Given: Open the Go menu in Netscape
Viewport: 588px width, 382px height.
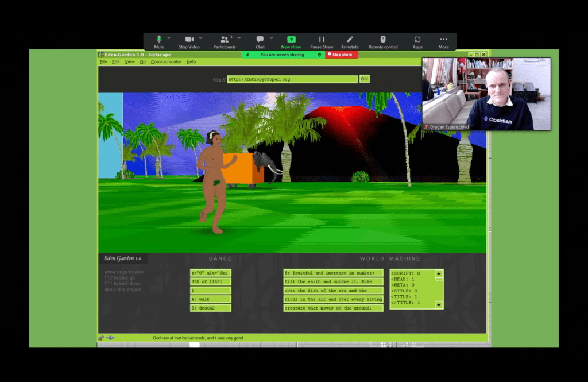Looking at the screenshot, I should [142, 62].
